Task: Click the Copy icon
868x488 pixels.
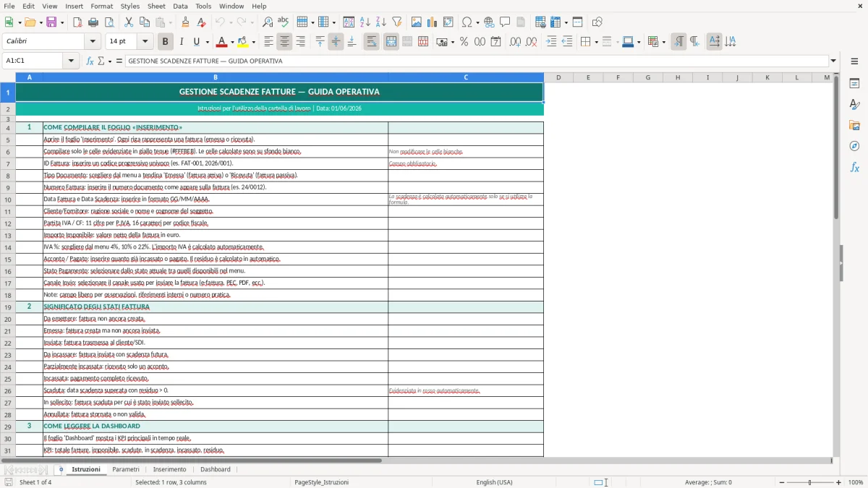Action: 144,22
